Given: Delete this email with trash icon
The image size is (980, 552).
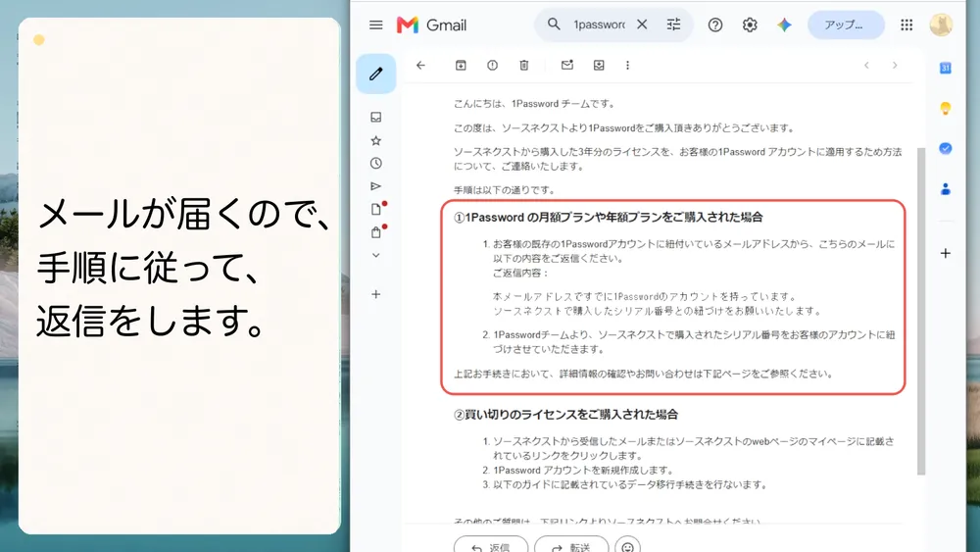Looking at the screenshot, I should point(524,65).
